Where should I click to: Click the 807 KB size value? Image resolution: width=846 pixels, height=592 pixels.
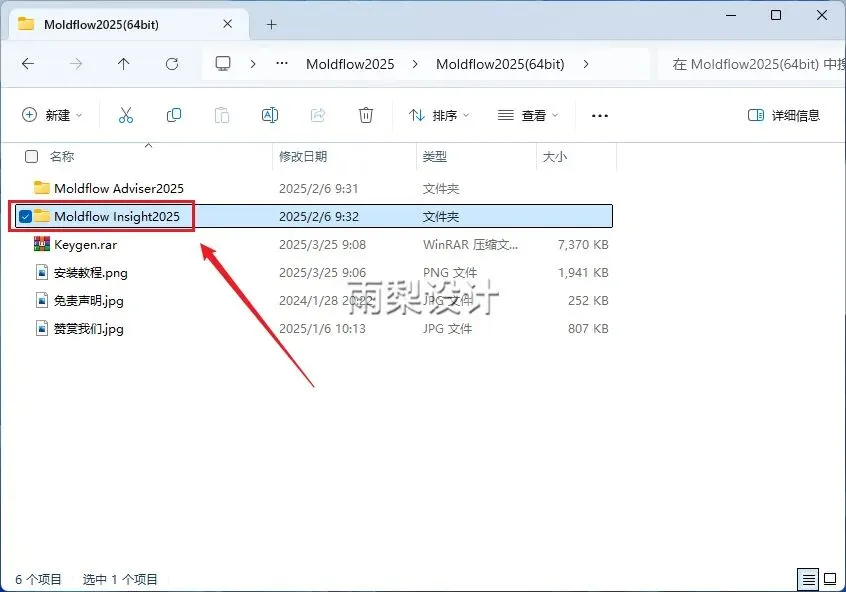[x=588, y=329]
